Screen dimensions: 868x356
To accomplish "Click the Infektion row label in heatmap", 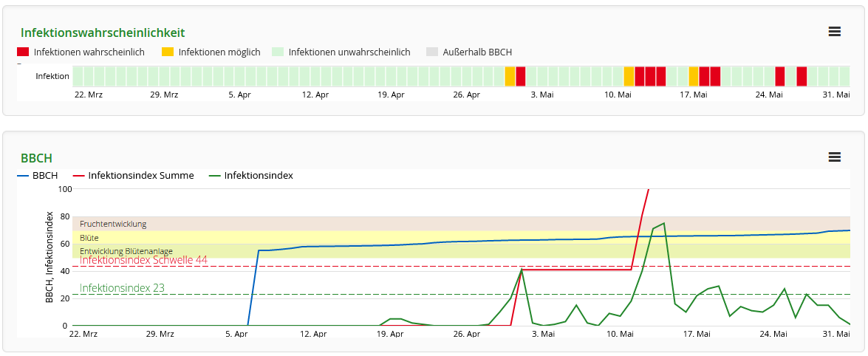I will click(x=52, y=76).
